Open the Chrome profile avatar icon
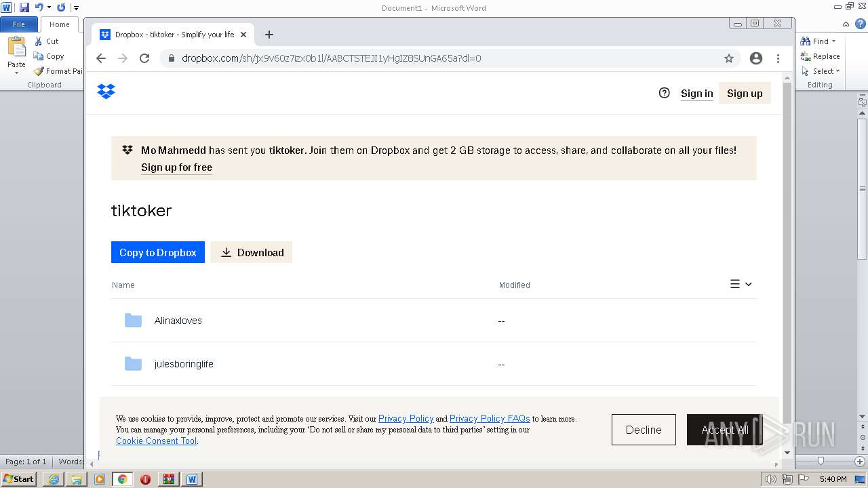The height and width of the screenshot is (488, 868). [x=756, y=58]
